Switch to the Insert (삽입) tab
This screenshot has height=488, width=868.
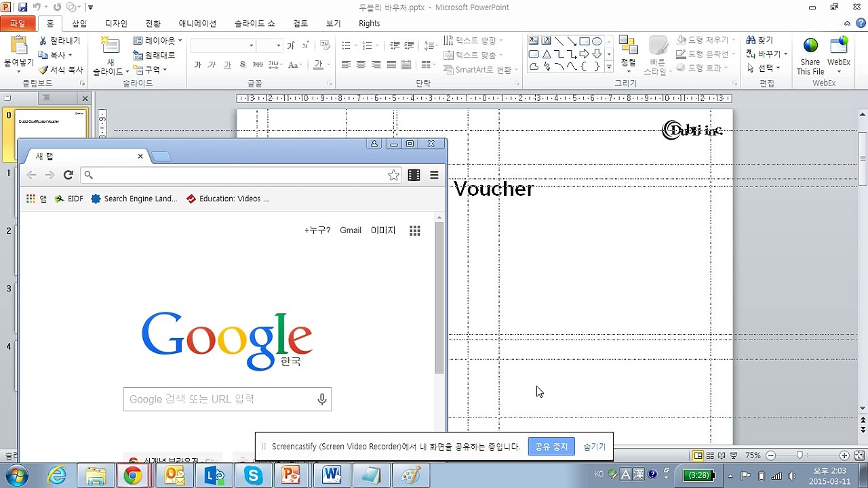[79, 24]
